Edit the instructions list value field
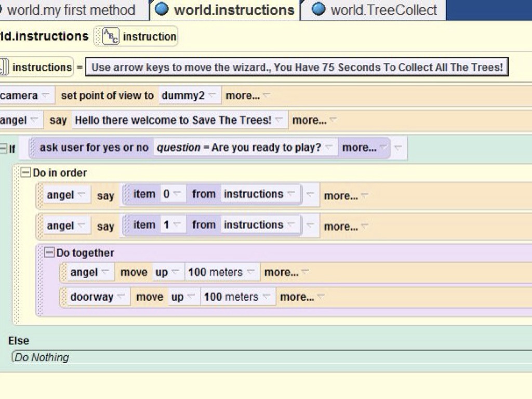This screenshot has height=399, width=532. (297, 67)
